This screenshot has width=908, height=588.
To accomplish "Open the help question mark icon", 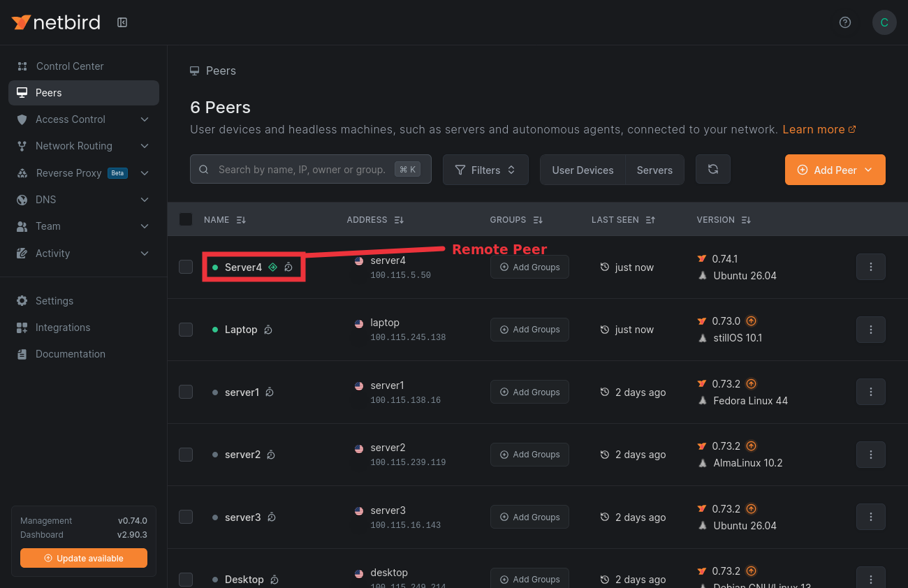I will point(845,22).
